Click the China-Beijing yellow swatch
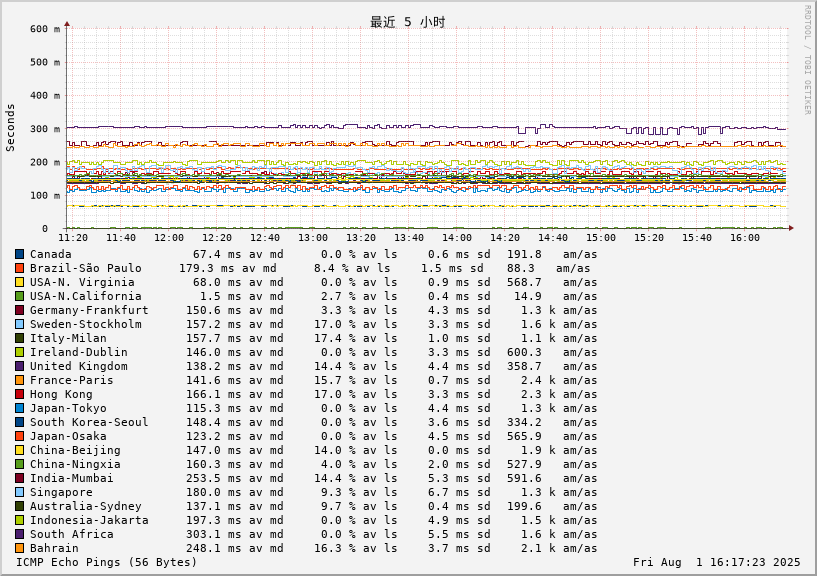Image resolution: width=817 pixels, height=576 pixels. (x=19, y=450)
